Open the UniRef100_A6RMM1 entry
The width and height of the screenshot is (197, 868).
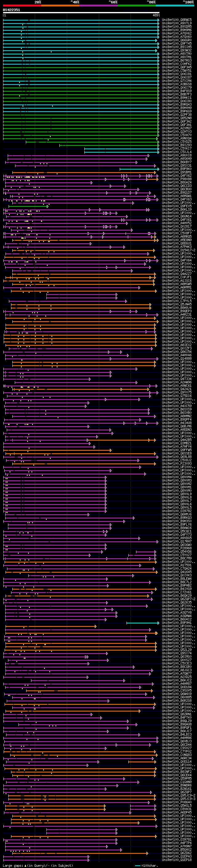(x=177, y=287)
